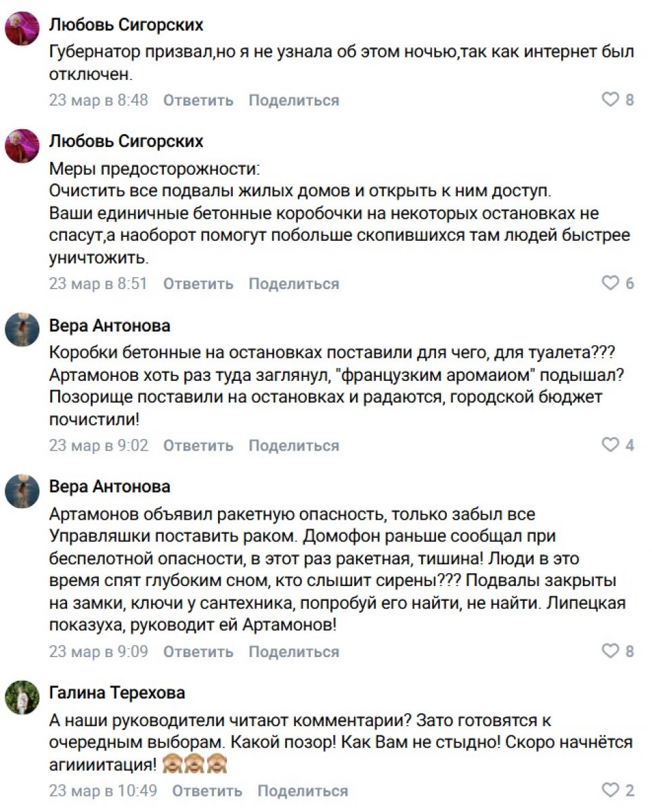Like the comment posted at 8:48
Image resolution: width=652 pixels, height=812 pixels.
tap(611, 100)
